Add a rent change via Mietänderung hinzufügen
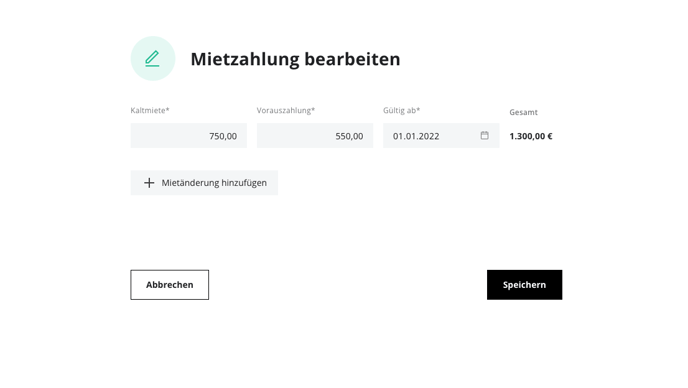Image resolution: width=688 pixels, height=388 pixels. [204, 183]
